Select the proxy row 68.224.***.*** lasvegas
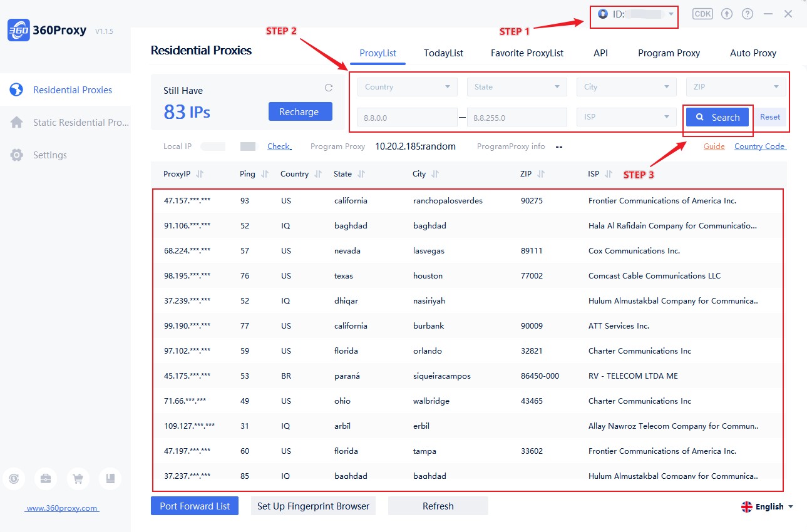807x532 pixels. pos(468,251)
